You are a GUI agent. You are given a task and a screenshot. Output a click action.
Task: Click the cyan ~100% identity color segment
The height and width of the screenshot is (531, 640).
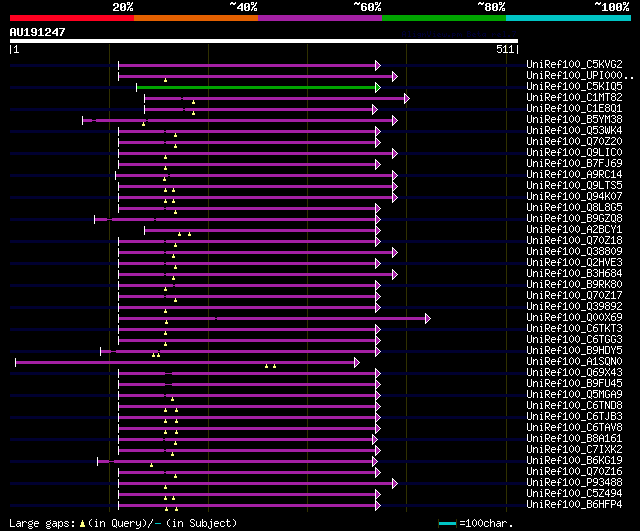tap(569, 18)
